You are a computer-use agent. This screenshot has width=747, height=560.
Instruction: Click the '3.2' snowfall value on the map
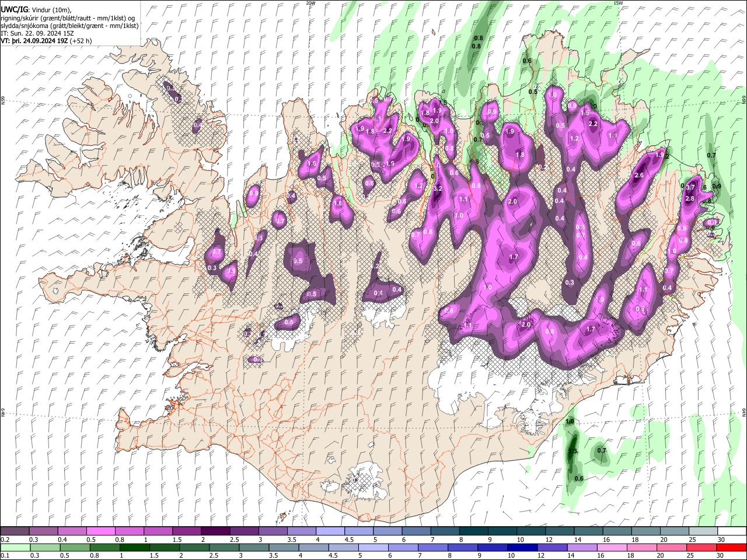438,189
